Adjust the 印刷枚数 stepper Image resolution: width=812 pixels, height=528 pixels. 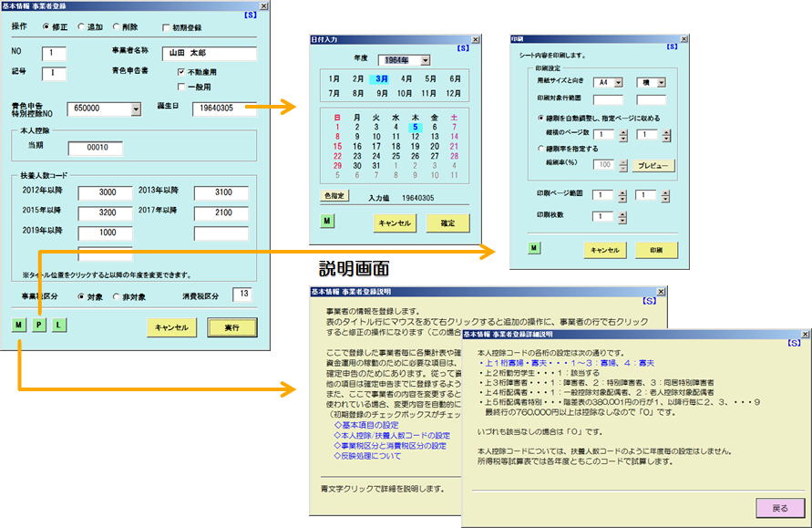coord(622,217)
